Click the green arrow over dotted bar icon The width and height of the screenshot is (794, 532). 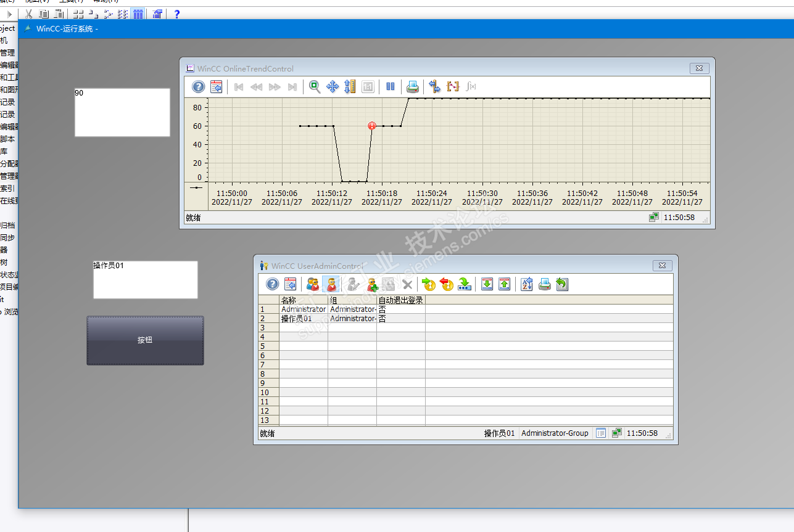point(465,284)
